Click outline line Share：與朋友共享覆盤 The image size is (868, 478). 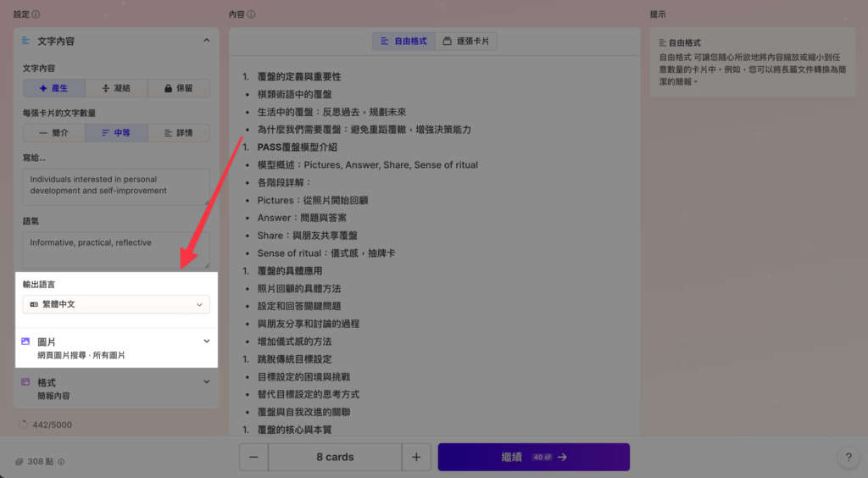(307, 236)
